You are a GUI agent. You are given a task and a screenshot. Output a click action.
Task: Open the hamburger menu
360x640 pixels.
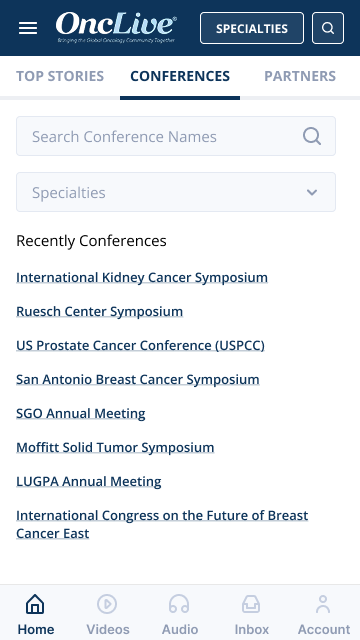click(28, 28)
